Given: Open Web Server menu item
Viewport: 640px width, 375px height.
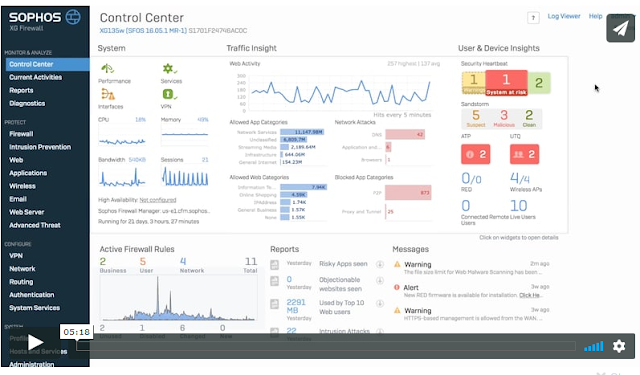Looking at the screenshot, I should coord(27,212).
